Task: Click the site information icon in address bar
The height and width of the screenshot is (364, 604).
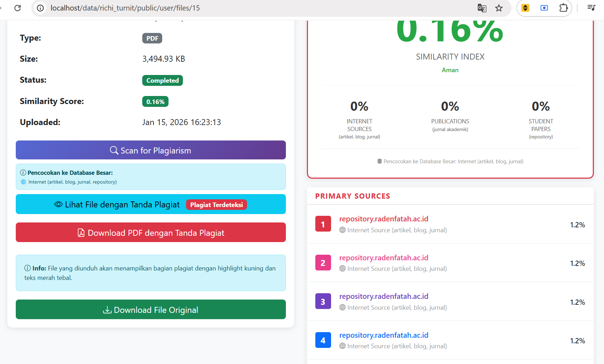Action: (41, 8)
